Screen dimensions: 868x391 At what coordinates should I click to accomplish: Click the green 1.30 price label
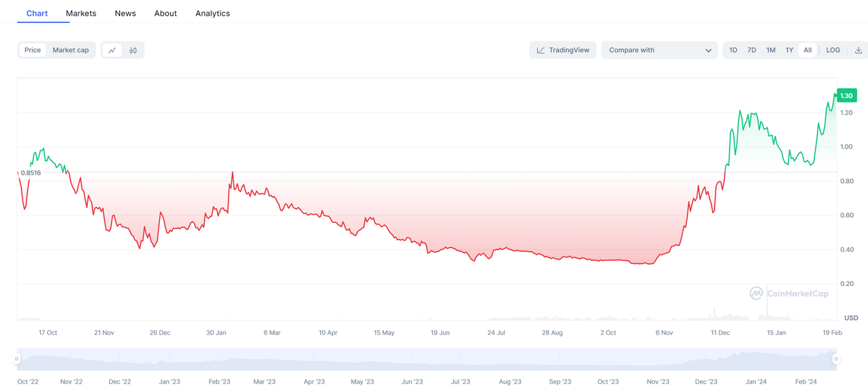coord(846,96)
